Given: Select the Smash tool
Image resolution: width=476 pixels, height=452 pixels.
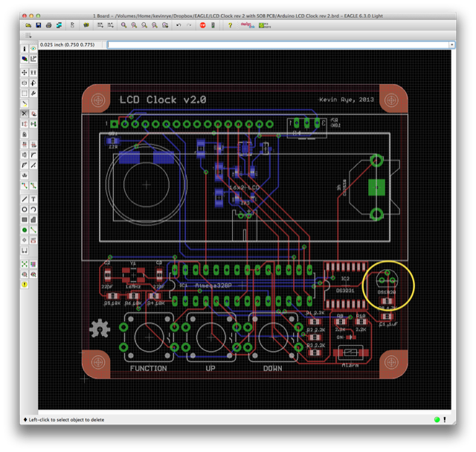Looking at the screenshot, I should coord(25,155).
